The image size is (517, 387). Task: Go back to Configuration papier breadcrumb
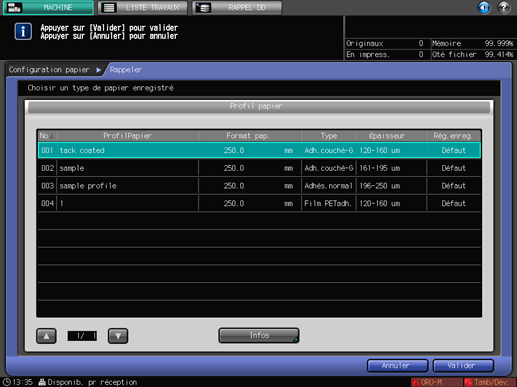tap(49, 70)
